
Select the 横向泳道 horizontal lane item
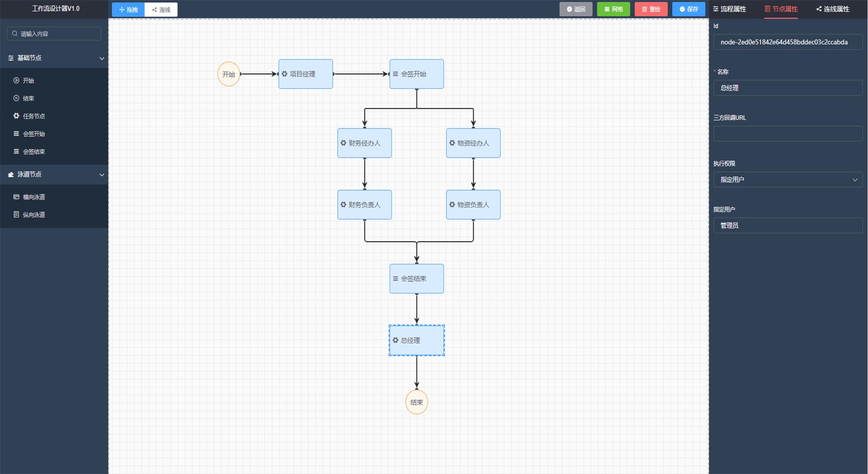coord(33,197)
